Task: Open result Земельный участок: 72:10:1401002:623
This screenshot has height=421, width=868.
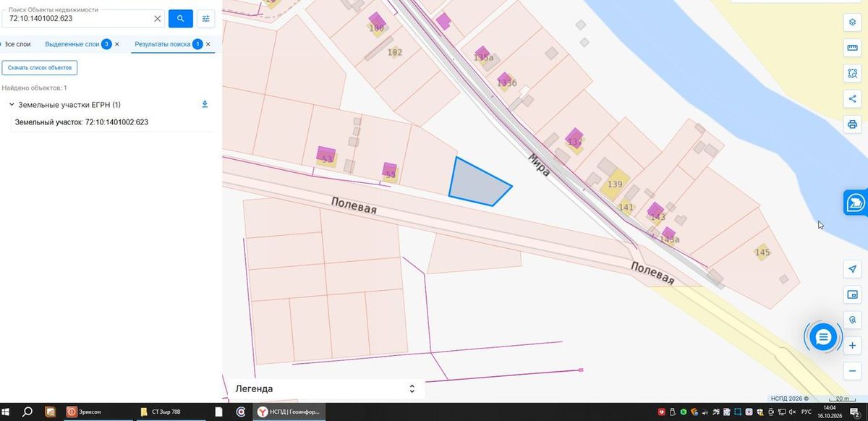Action: (x=82, y=122)
